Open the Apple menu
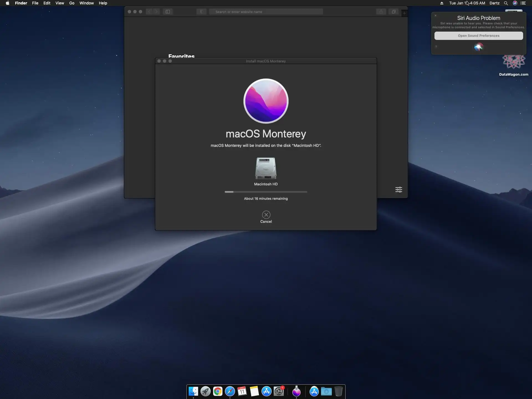The height and width of the screenshot is (399, 532). 7,3
